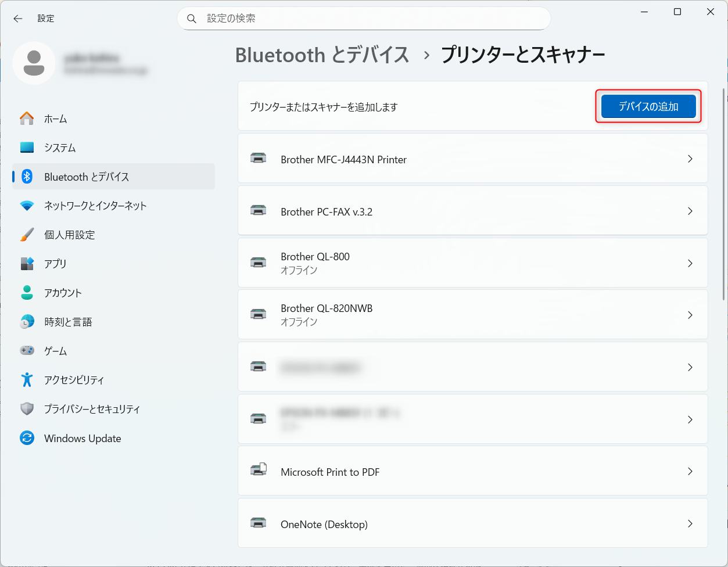Image resolution: width=728 pixels, height=567 pixels.
Task: Select the Brother QL-800 printer name
Action: click(x=315, y=256)
